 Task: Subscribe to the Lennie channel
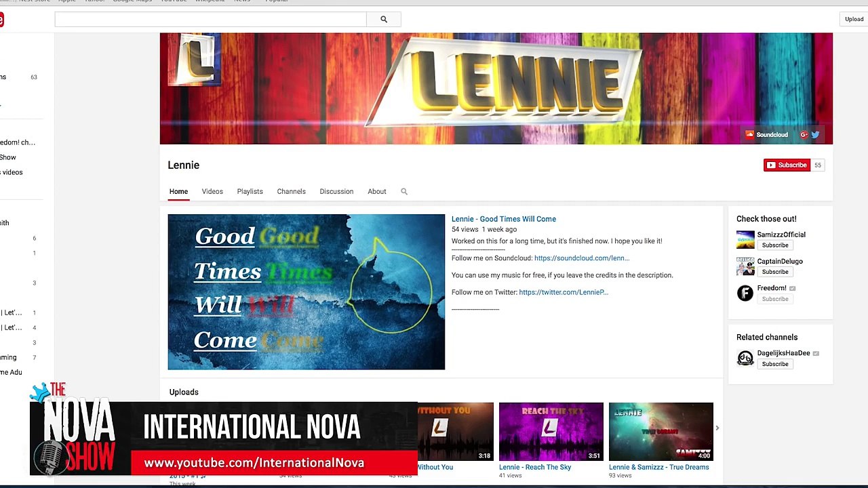[787, 165]
